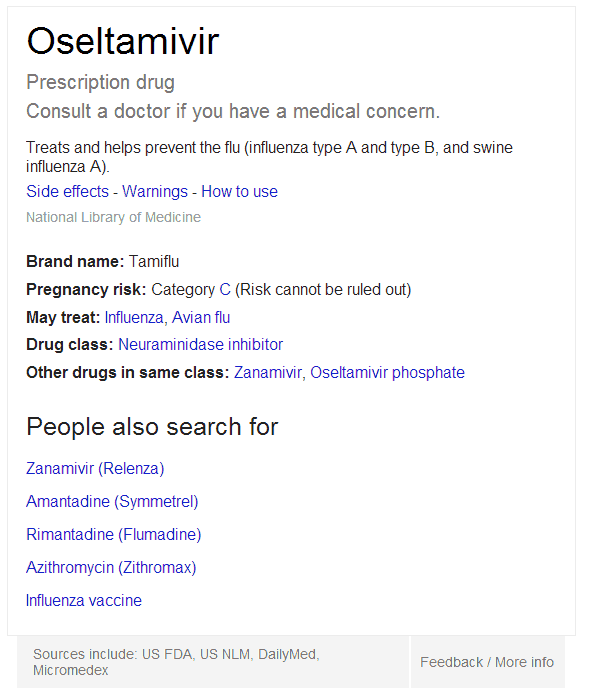Click the Tamiflu brand name text
The height and width of the screenshot is (694, 593).
click(x=154, y=262)
